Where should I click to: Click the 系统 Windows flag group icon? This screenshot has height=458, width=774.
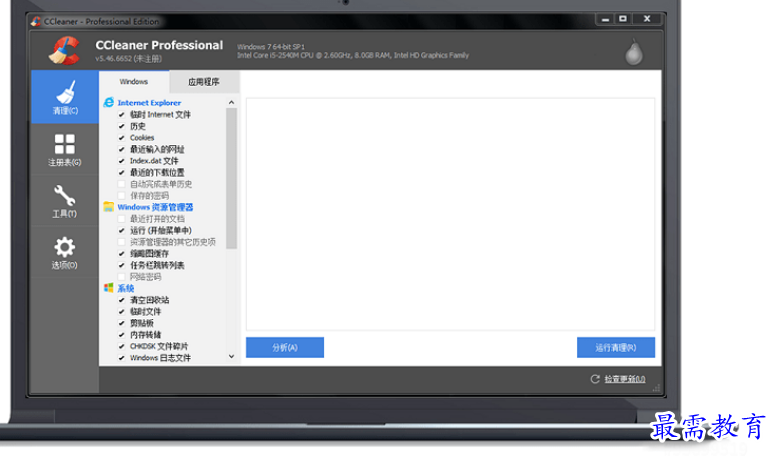click(x=109, y=288)
